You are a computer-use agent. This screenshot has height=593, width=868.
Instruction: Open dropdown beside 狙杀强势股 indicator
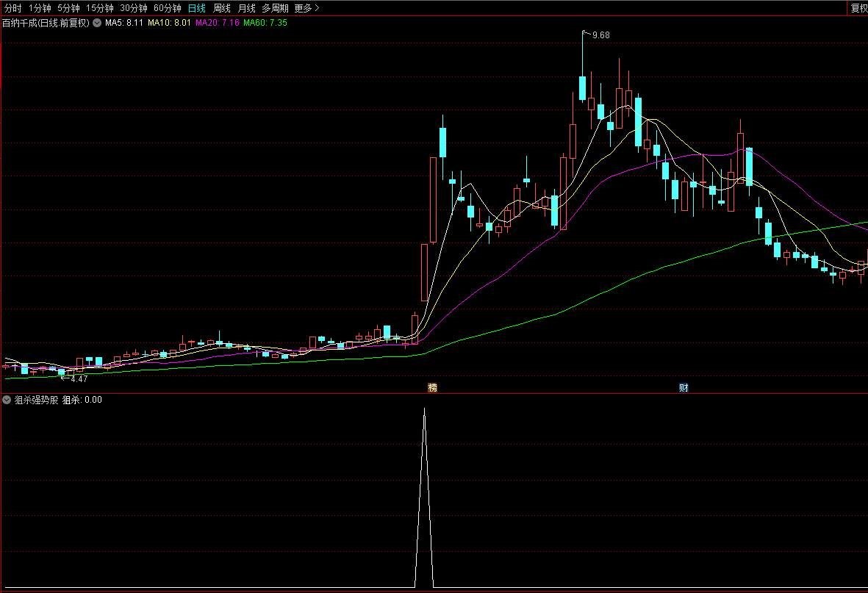[x=7, y=400]
